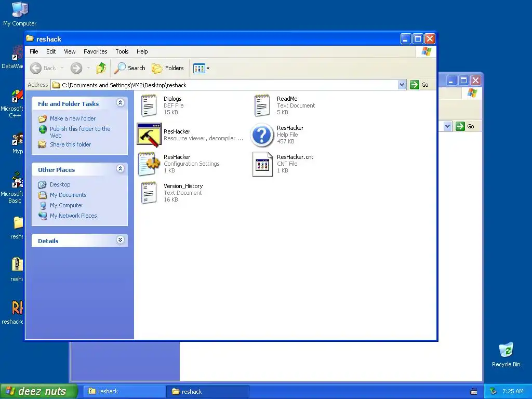Click the 7:25 AM clock

tap(513, 392)
